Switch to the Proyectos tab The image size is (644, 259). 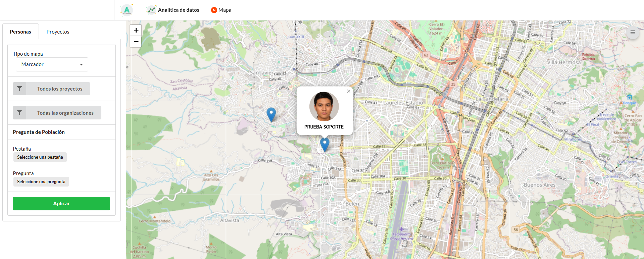[58, 32]
